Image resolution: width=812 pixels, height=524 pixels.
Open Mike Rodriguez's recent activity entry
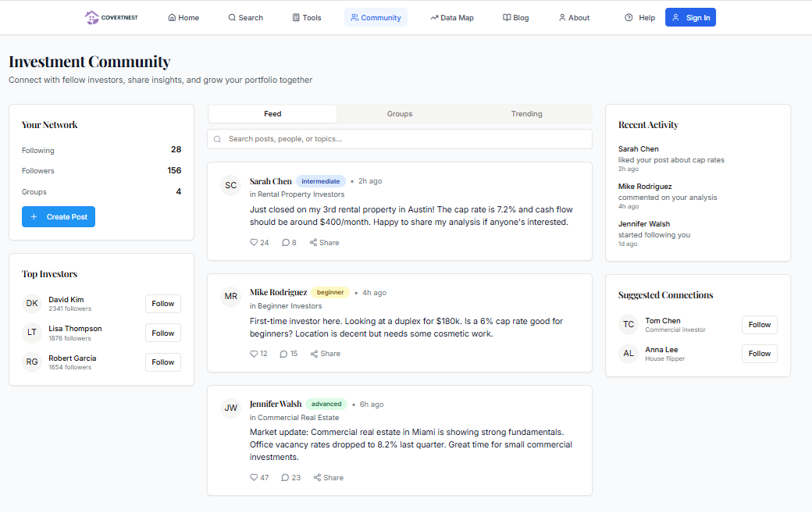(668, 196)
